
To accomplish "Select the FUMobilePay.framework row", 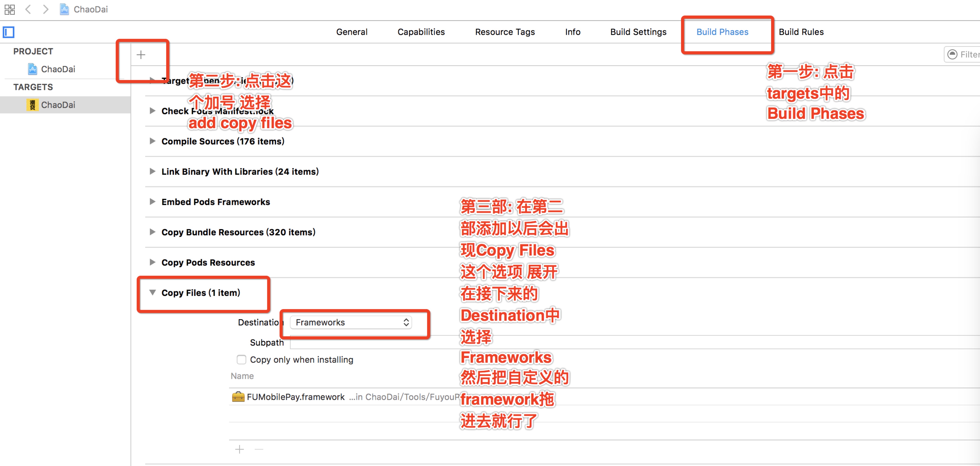I will 604,397.
